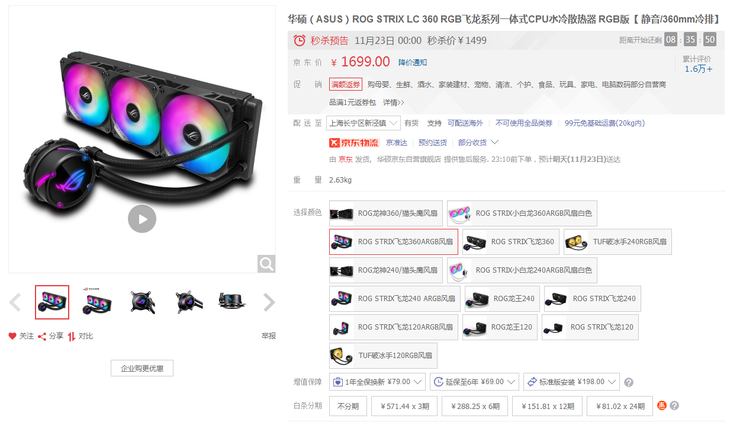Viewport: 730px width, 425px height.
Task: Select the third product thumbnail
Action: 142,302
